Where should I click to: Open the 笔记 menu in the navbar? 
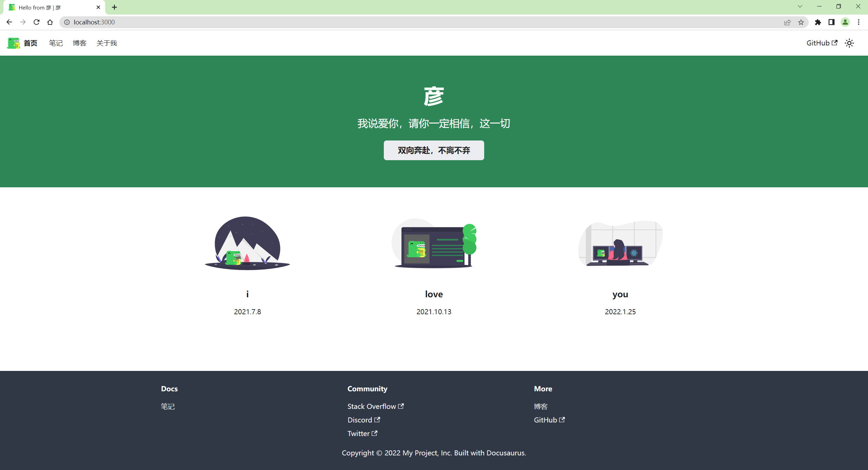56,43
